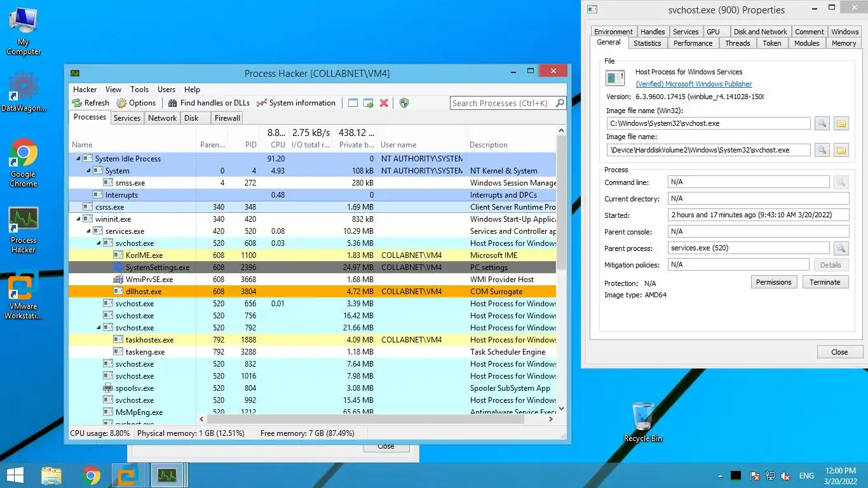Open the View menu
This screenshot has height=488, width=868.
[113, 90]
